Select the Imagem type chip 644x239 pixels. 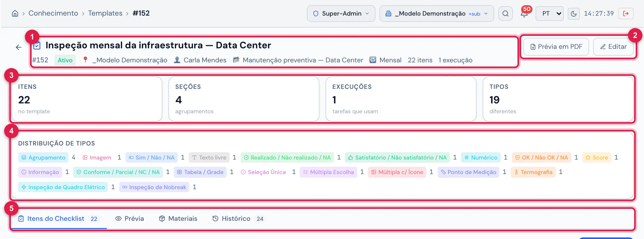[97, 158]
